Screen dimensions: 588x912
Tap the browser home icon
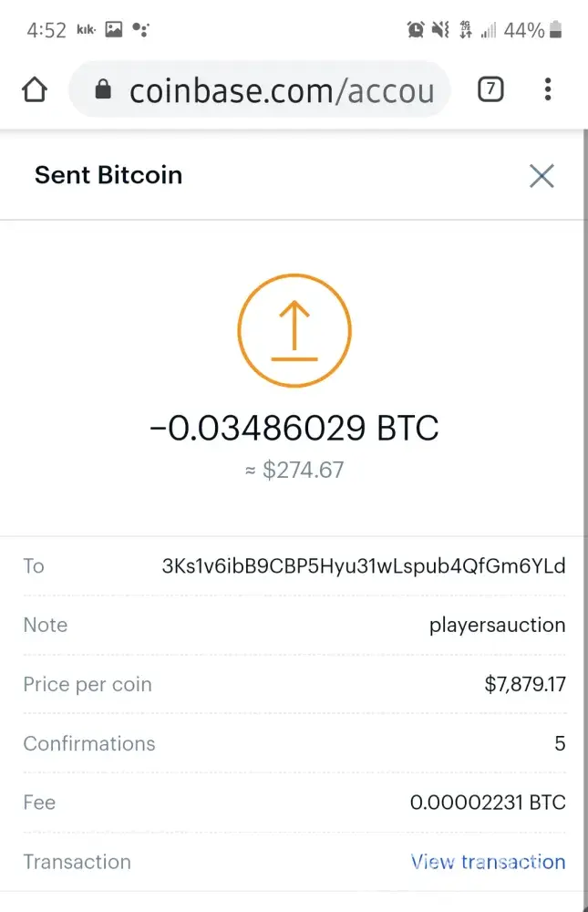(35, 89)
